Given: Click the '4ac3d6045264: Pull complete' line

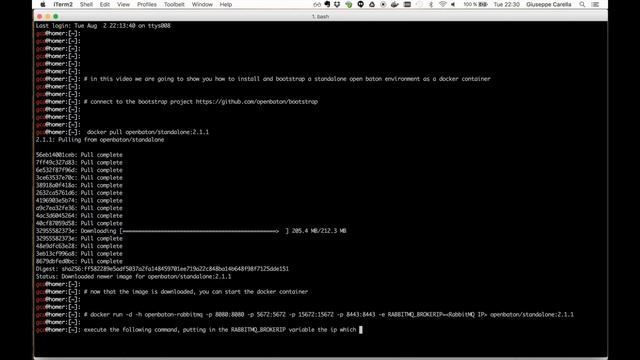Looking at the screenshot, I should coord(79,216).
